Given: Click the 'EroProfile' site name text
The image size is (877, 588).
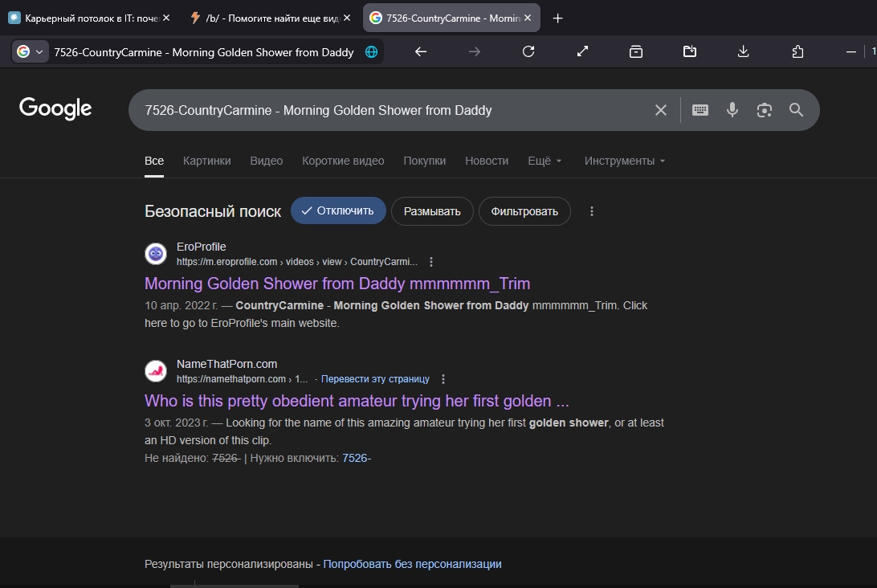Looking at the screenshot, I should pos(202,247).
